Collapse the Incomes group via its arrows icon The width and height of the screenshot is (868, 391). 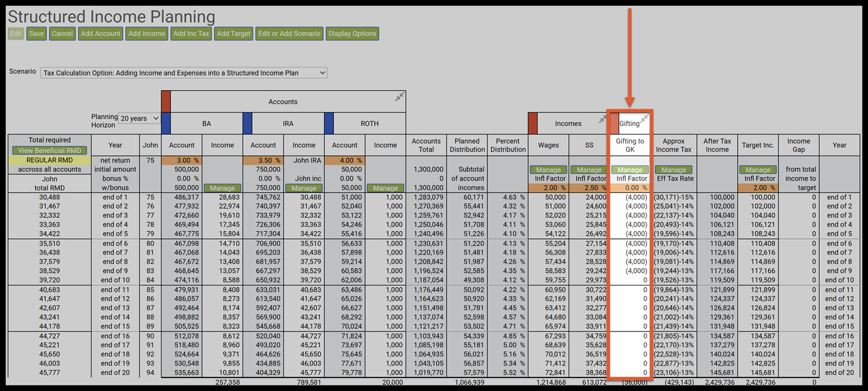click(602, 119)
